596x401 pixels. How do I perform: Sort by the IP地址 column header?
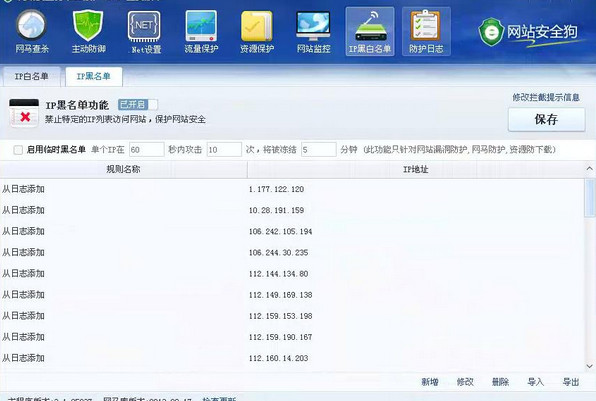(415, 170)
